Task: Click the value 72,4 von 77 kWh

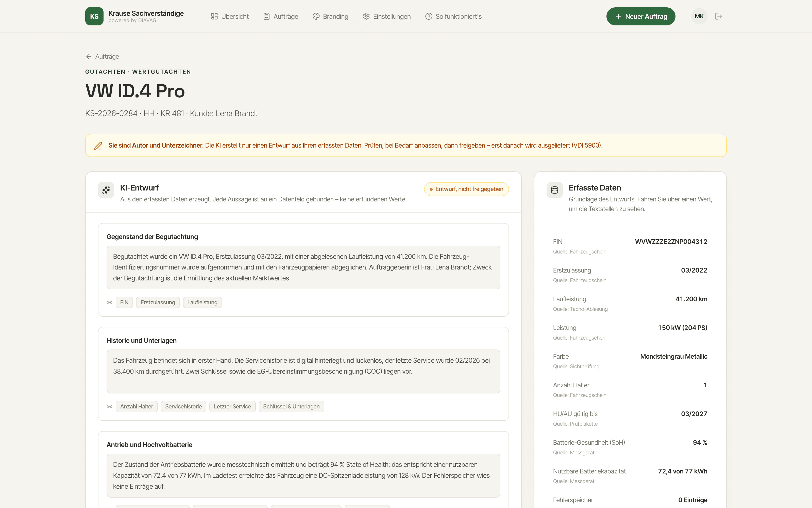Action: (x=683, y=471)
